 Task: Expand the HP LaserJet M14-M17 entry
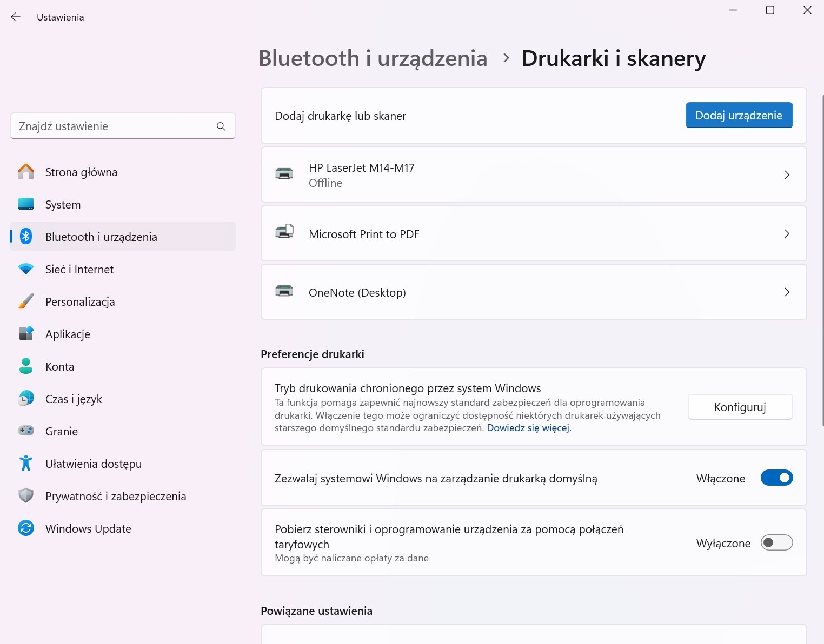(x=787, y=175)
